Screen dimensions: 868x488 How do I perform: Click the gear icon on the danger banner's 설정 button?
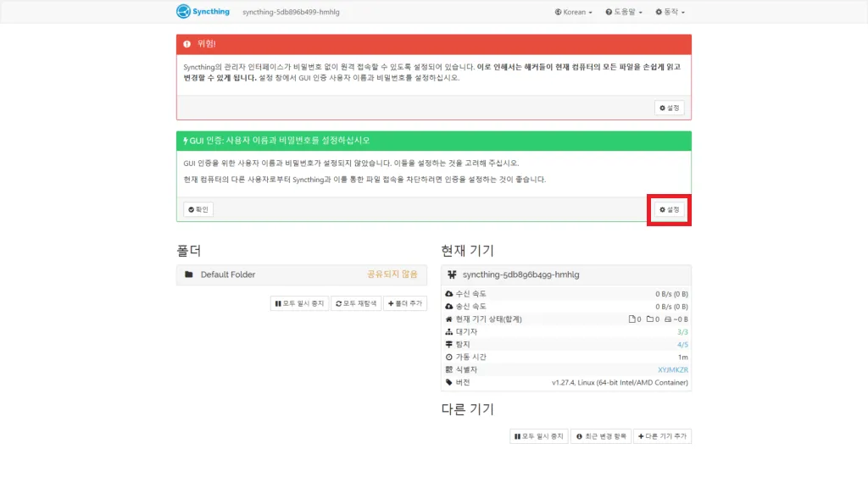664,108
